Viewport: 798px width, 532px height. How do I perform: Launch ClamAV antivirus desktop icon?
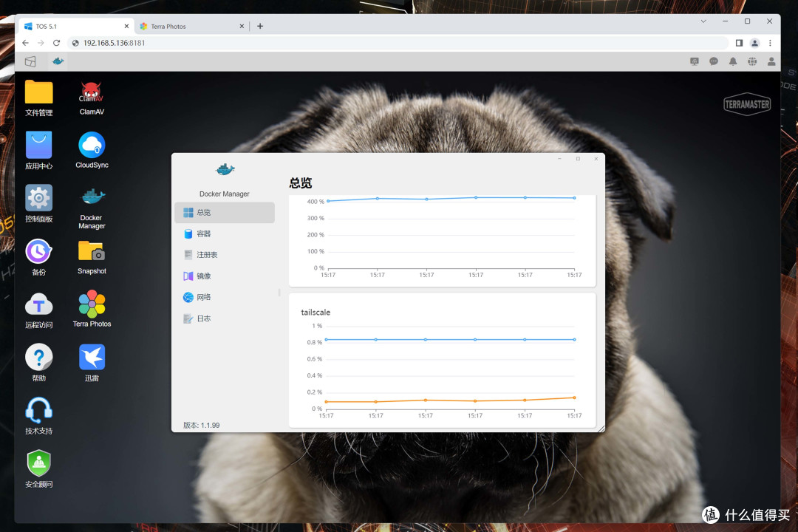coord(92,98)
